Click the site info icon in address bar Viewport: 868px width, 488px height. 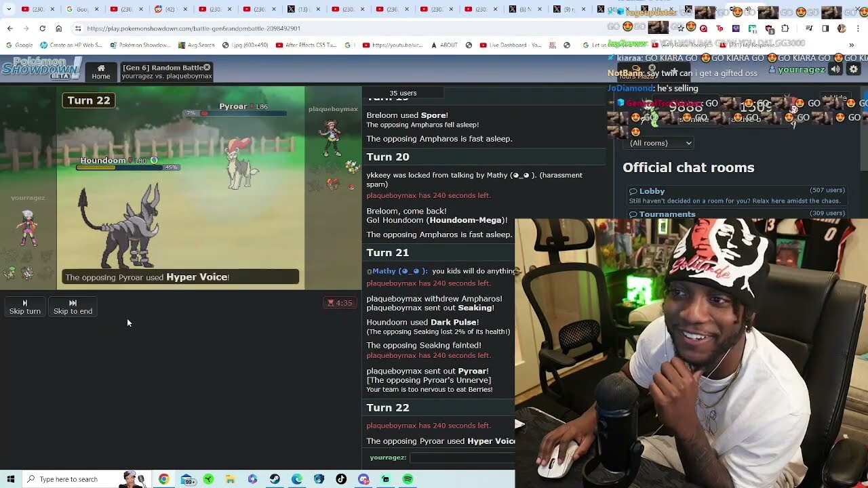coord(78,28)
